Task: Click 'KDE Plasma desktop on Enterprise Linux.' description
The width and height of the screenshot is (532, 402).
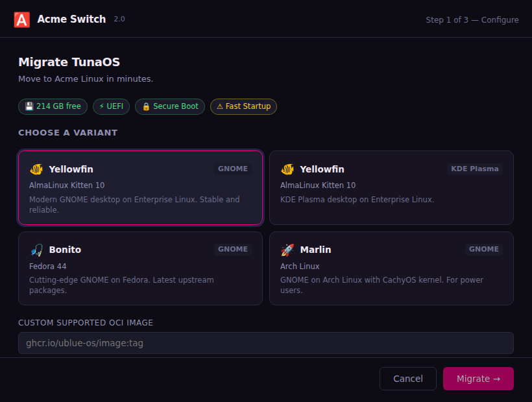Action: click(x=357, y=200)
